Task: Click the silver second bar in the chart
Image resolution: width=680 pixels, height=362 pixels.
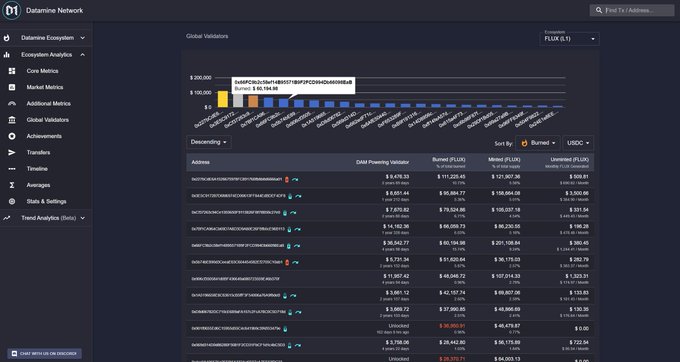Action: [x=238, y=100]
